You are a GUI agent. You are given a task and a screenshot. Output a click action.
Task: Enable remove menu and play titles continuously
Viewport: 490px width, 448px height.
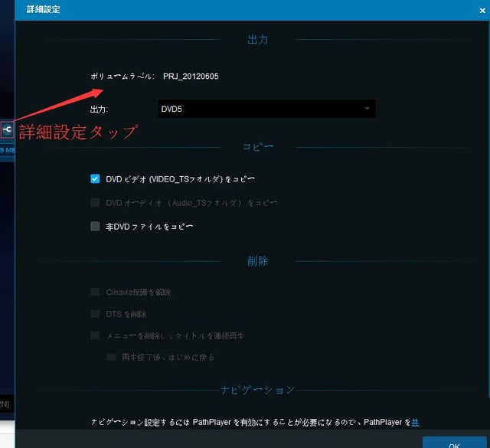tap(95, 335)
